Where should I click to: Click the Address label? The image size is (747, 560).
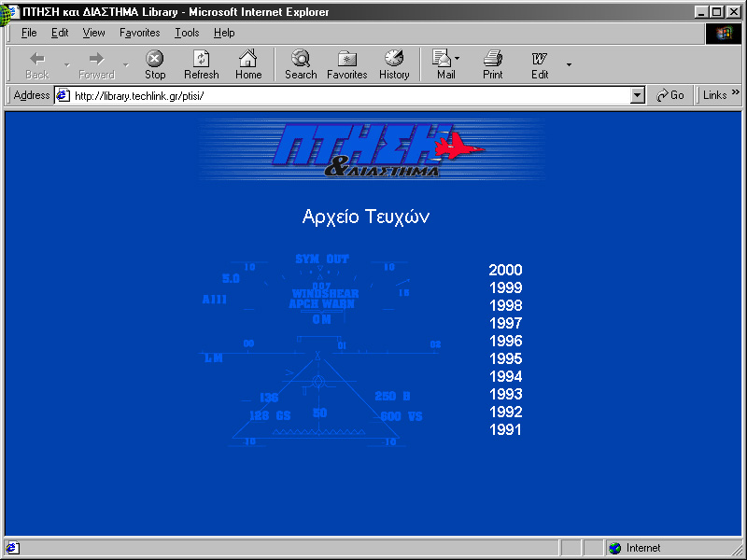click(x=32, y=96)
